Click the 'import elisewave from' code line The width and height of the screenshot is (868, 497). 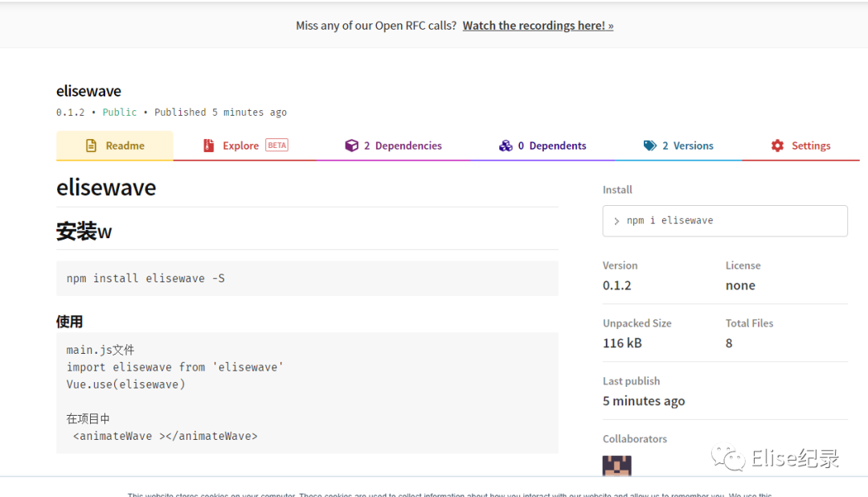[x=175, y=367]
